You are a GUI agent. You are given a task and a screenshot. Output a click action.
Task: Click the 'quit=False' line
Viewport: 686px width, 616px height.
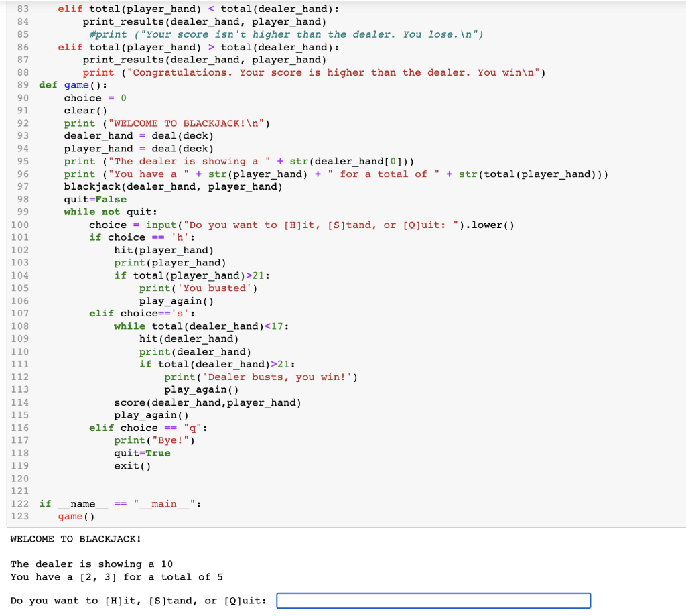[x=95, y=199]
